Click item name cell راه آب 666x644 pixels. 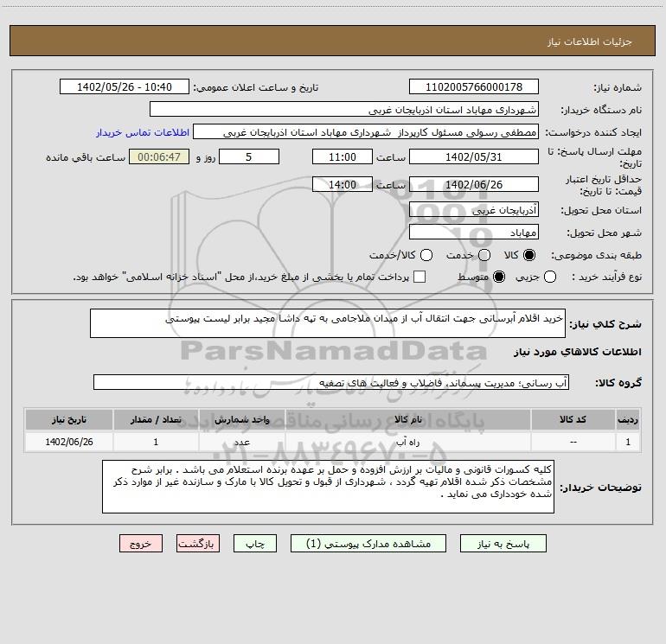(407, 442)
